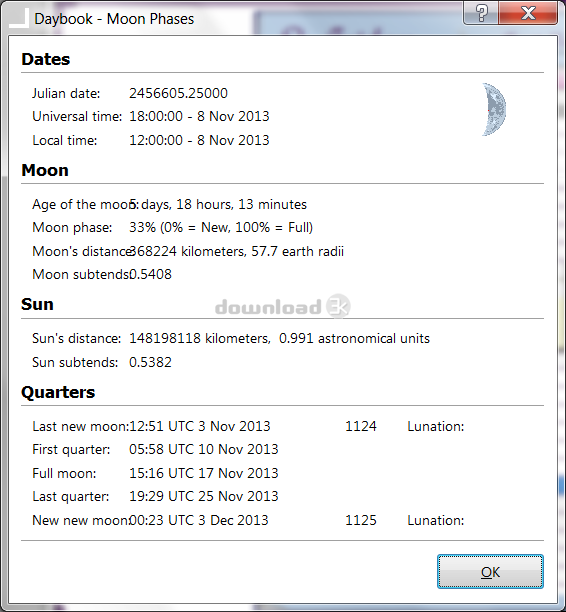The image size is (566, 612).
Task: Click the First quarter date entry
Action: (x=203, y=449)
